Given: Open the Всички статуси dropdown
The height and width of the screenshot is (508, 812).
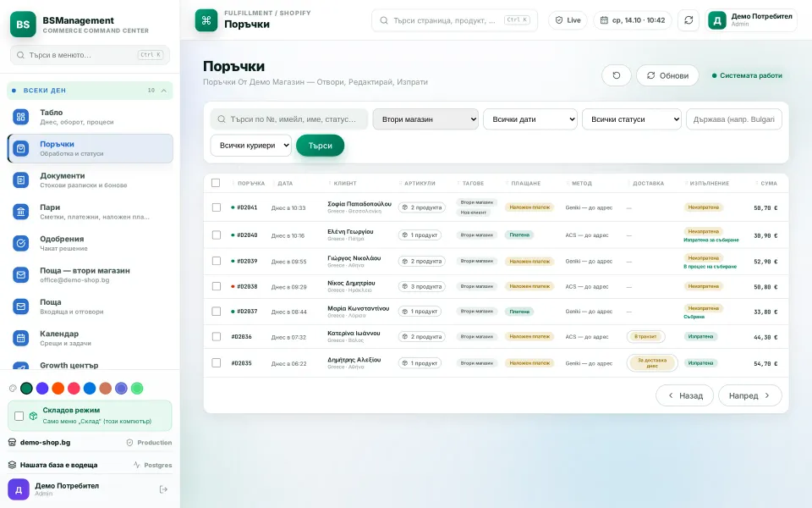Looking at the screenshot, I should pos(632,119).
